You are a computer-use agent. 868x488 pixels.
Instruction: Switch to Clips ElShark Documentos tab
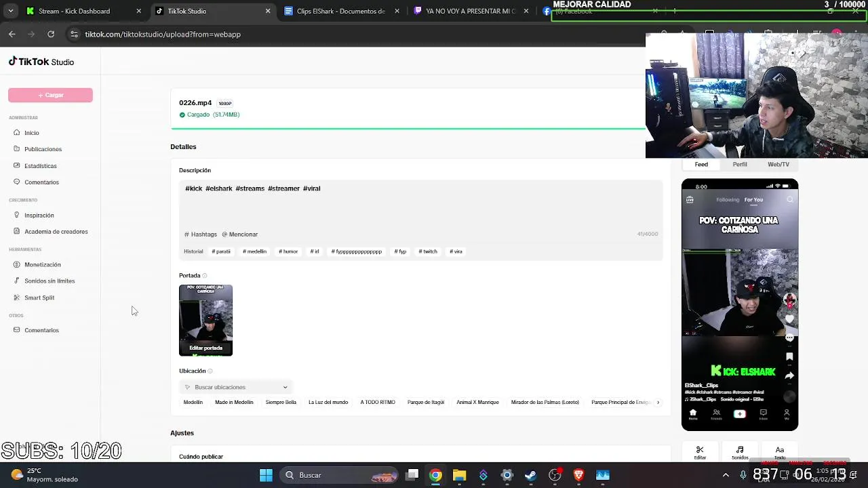(341, 11)
